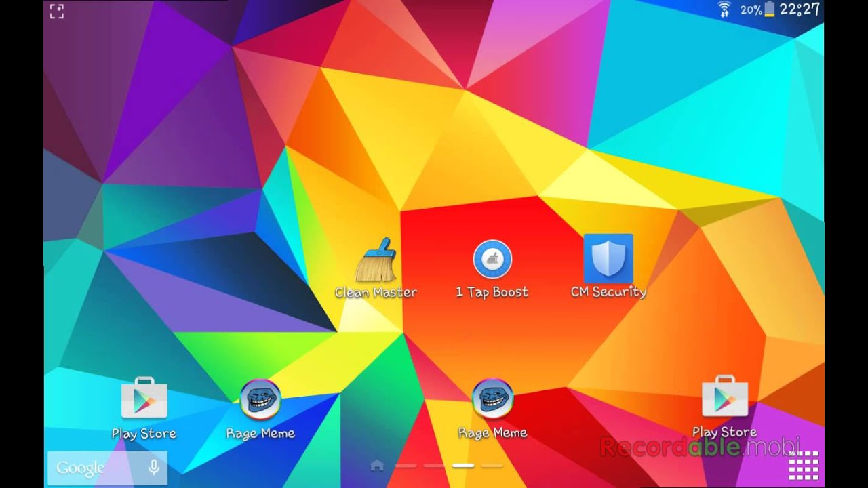Tap the home indicator at the bottom left
868x488 pixels.
pyautogui.click(x=377, y=465)
